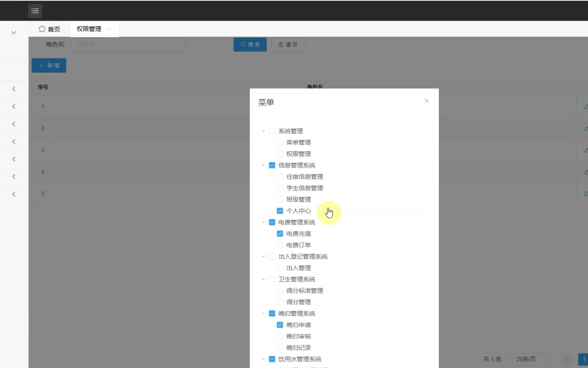Check the 系统管理 checkbox

pos(272,131)
